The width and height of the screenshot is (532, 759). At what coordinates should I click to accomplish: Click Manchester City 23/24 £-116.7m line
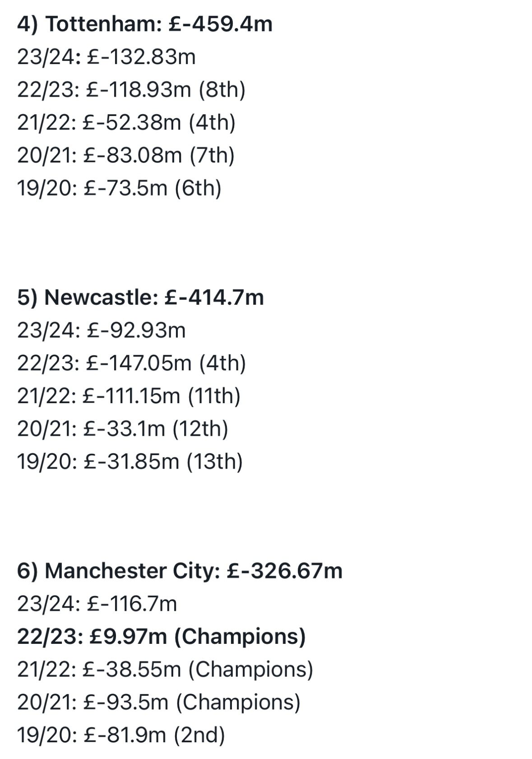tap(97, 604)
